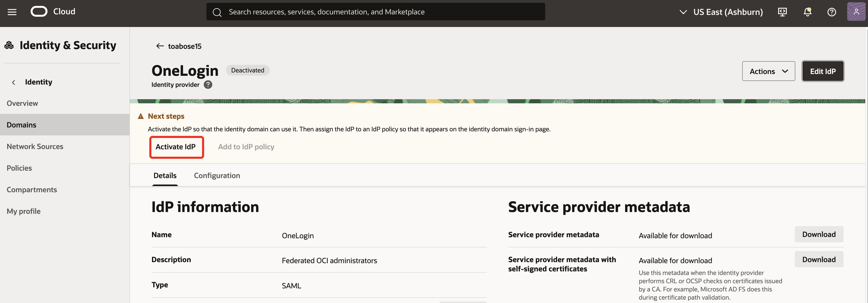
Task: Open the Compartments page
Action: 32,189
